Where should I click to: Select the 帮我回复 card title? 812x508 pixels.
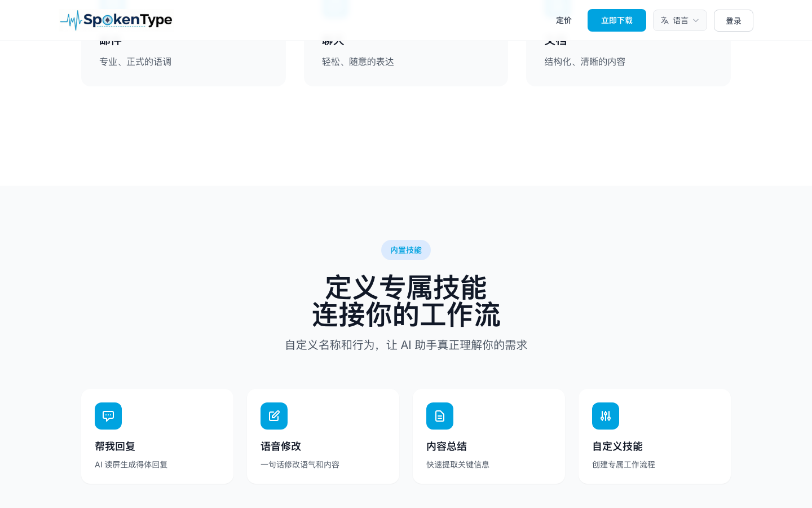[115, 446]
